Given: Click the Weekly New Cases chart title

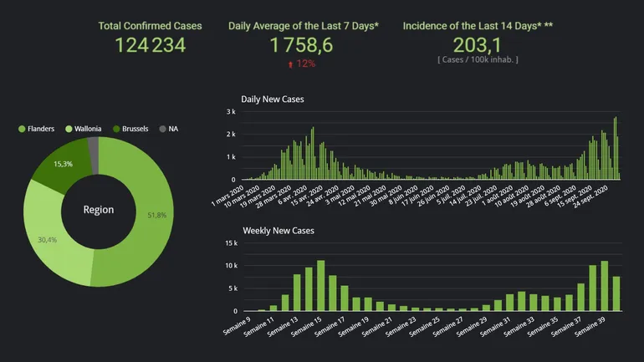Looking at the screenshot, I should pos(279,230).
